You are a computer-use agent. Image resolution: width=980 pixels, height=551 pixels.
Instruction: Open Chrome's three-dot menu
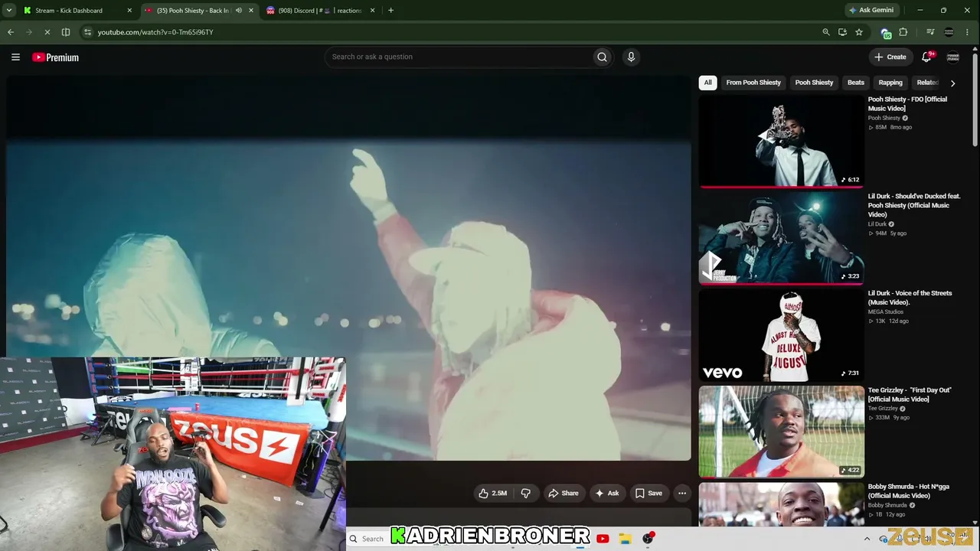[968, 32]
